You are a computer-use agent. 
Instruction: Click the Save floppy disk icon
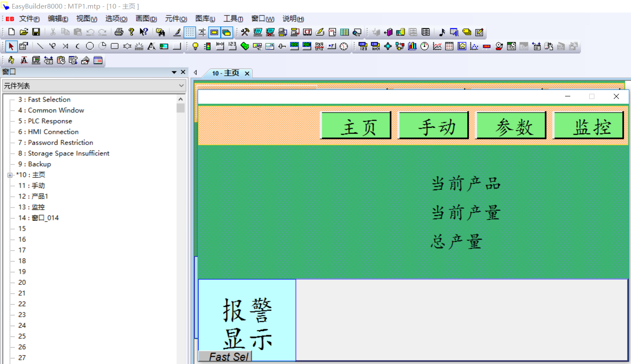point(36,32)
